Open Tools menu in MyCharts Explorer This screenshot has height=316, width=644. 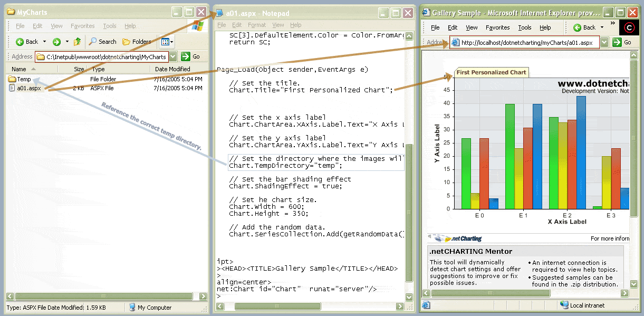(x=110, y=26)
